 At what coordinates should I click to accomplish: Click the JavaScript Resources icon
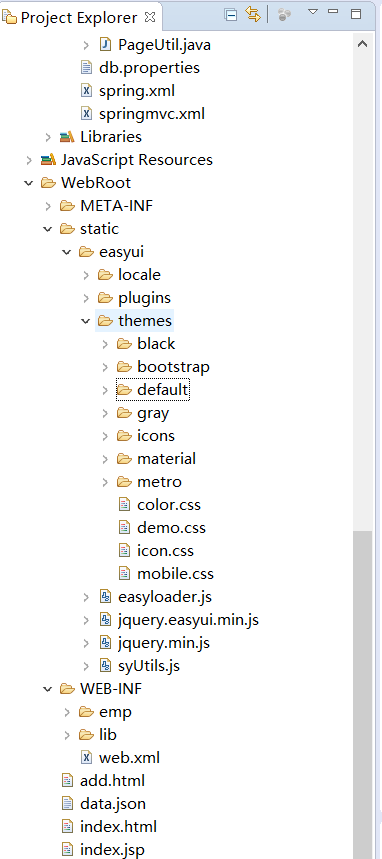tap(48, 159)
